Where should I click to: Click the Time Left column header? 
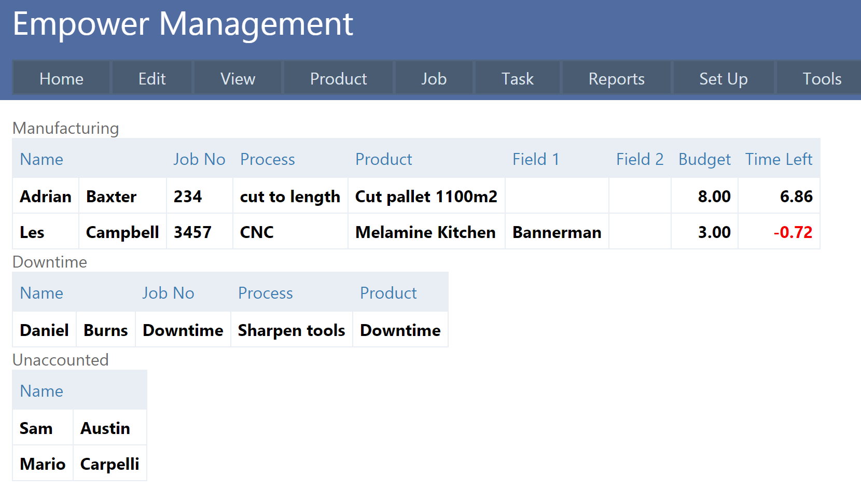point(778,159)
